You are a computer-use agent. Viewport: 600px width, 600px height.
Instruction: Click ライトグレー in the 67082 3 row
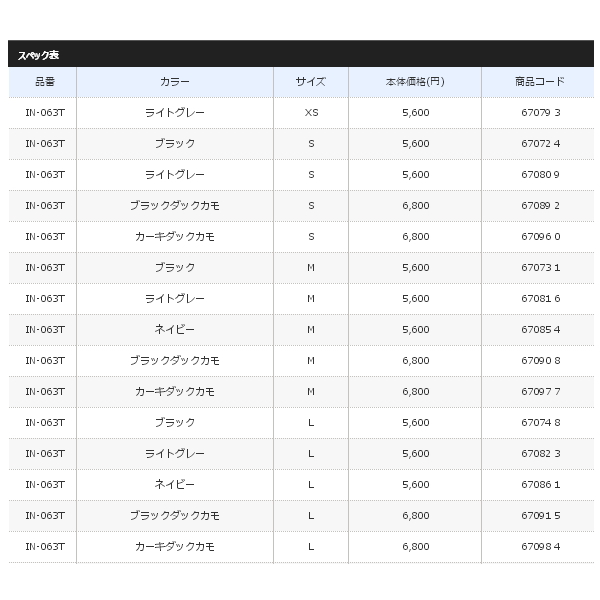tap(175, 453)
